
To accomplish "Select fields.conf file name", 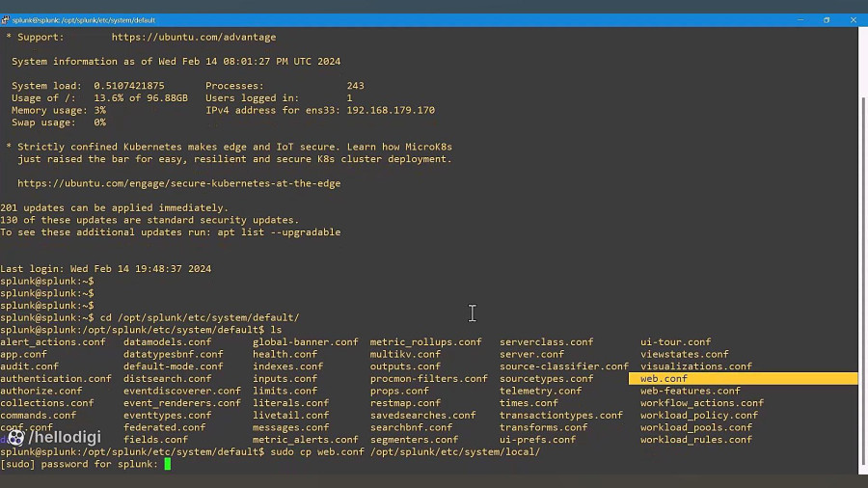I will tap(155, 440).
